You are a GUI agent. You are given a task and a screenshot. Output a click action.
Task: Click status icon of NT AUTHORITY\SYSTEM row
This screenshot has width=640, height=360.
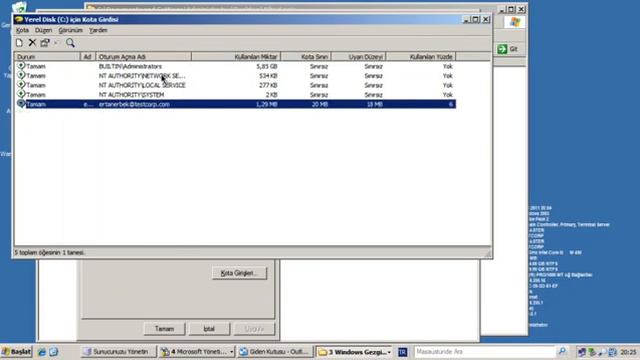(21, 94)
